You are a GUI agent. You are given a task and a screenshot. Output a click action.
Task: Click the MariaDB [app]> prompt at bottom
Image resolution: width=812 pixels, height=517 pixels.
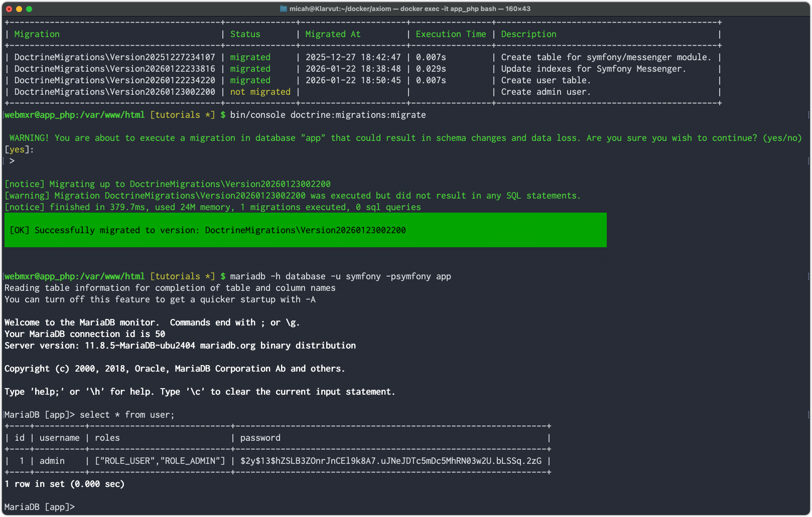pos(39,506)
